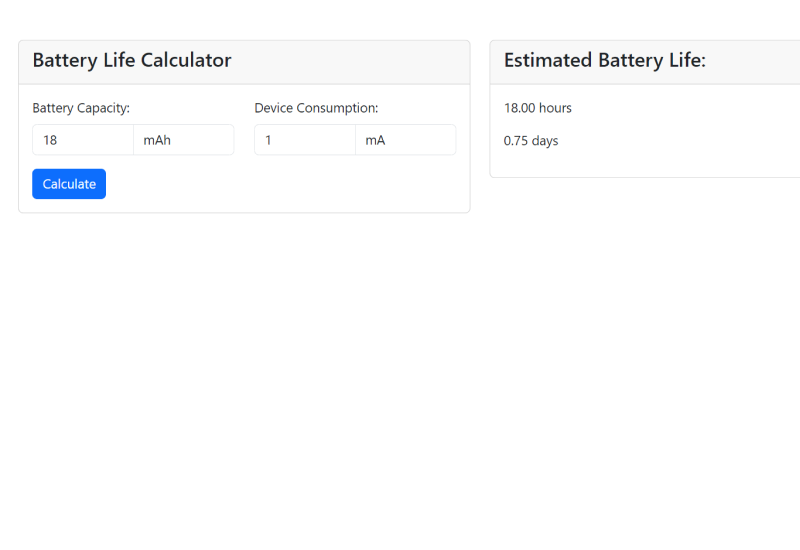This screenshot has width=800, height=550.
Task: Expand the mA unit selector
Action: tap(405, 140)
